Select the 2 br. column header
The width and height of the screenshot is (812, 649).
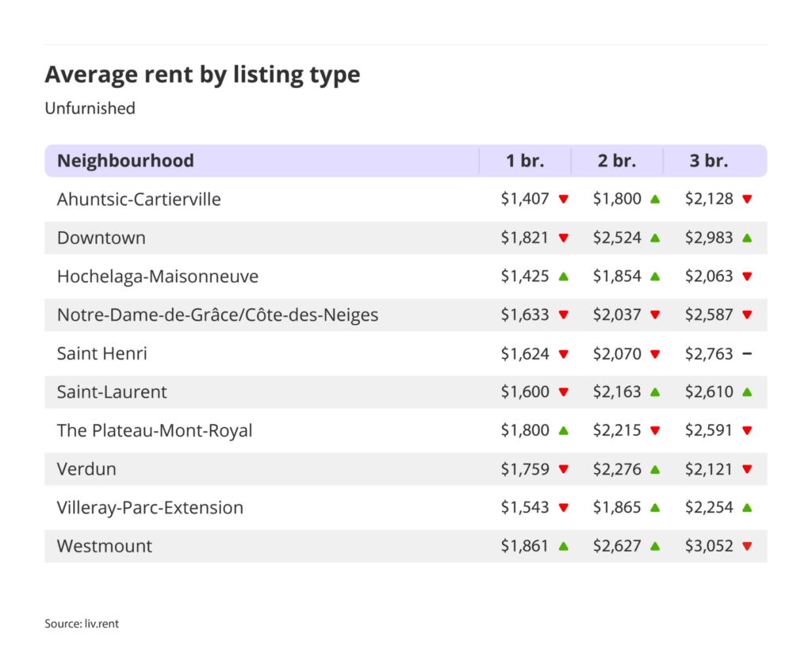[x=617, y=161]
